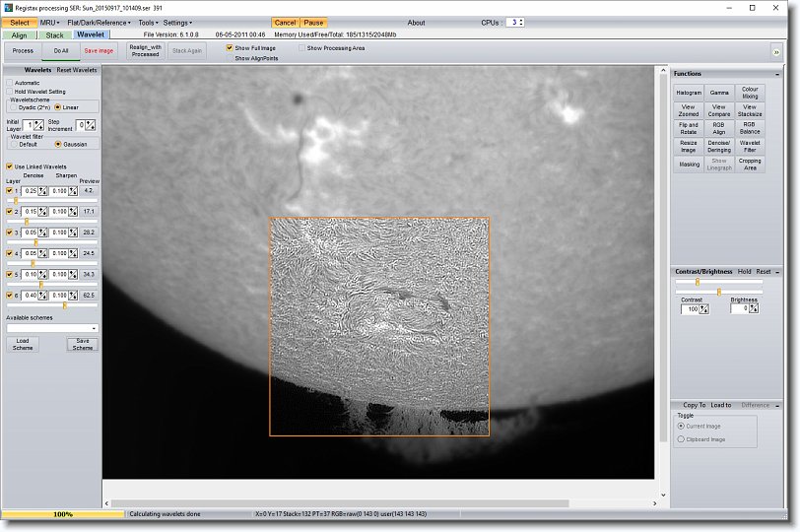Collapse the Functions panel

pyautogui.click(x=777, y=74)
